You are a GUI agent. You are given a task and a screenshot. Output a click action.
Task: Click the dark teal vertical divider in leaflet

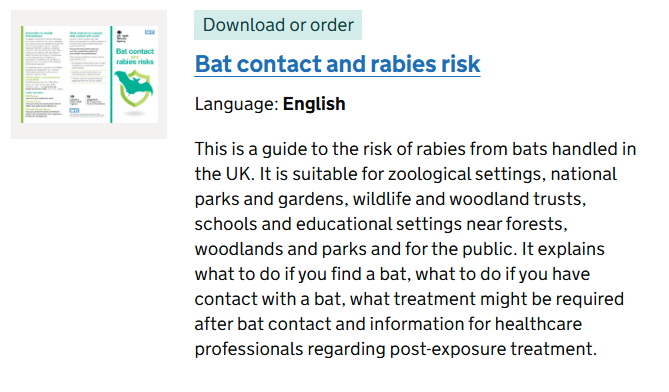(111, 74)
